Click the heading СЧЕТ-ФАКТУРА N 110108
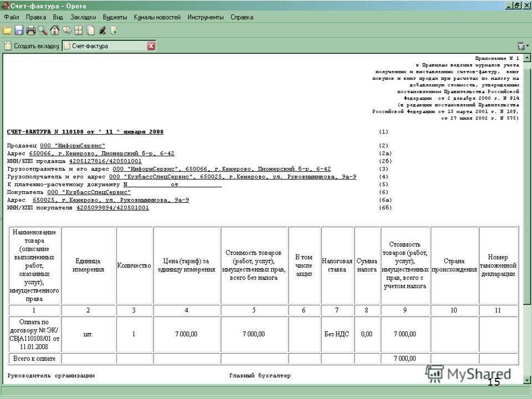 [85, 132]
